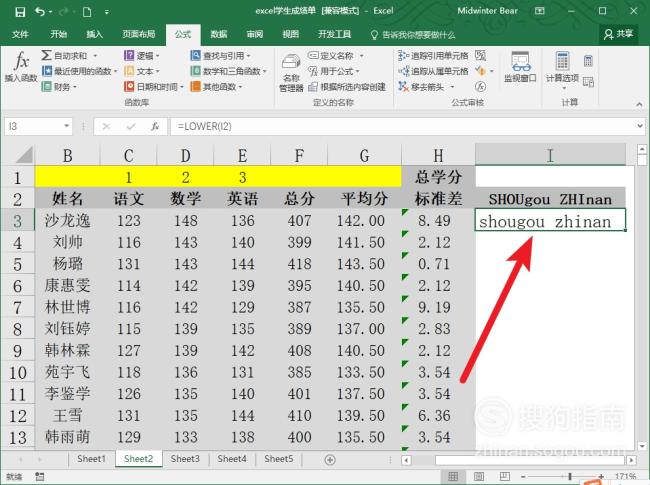Switch to Page Break Preview icon
The height and width of the screenshot is (485, 650).
click(504, 477)
